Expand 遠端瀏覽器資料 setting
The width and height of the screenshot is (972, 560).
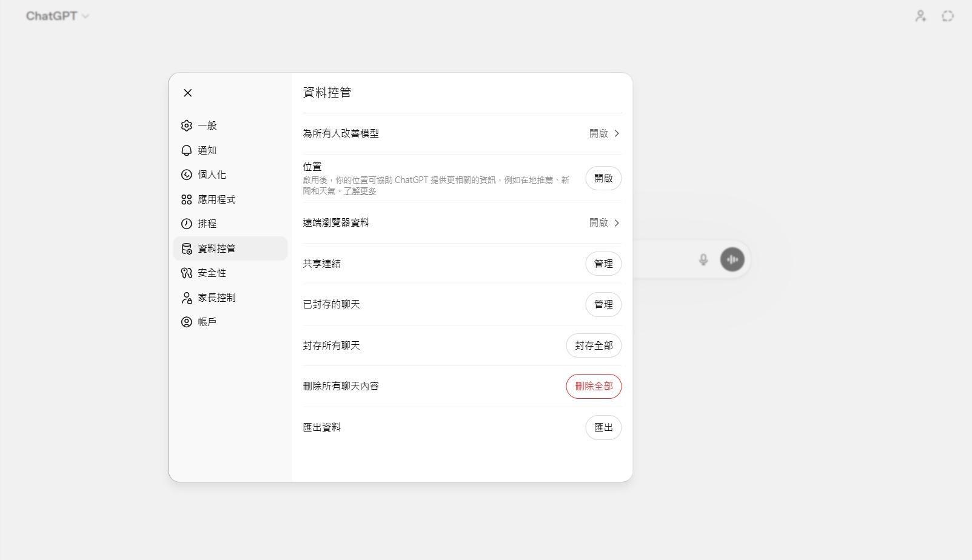pyautogui.click(x=604, y=223)
